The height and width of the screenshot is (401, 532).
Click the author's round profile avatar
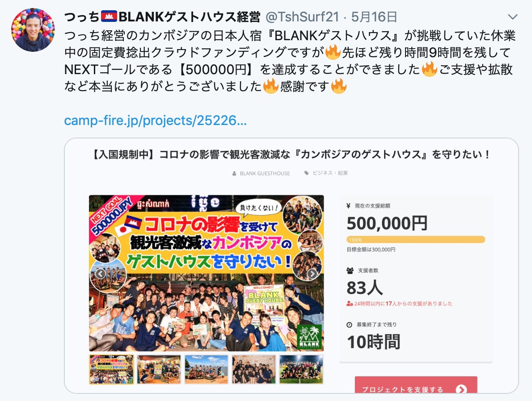[33, 30]
